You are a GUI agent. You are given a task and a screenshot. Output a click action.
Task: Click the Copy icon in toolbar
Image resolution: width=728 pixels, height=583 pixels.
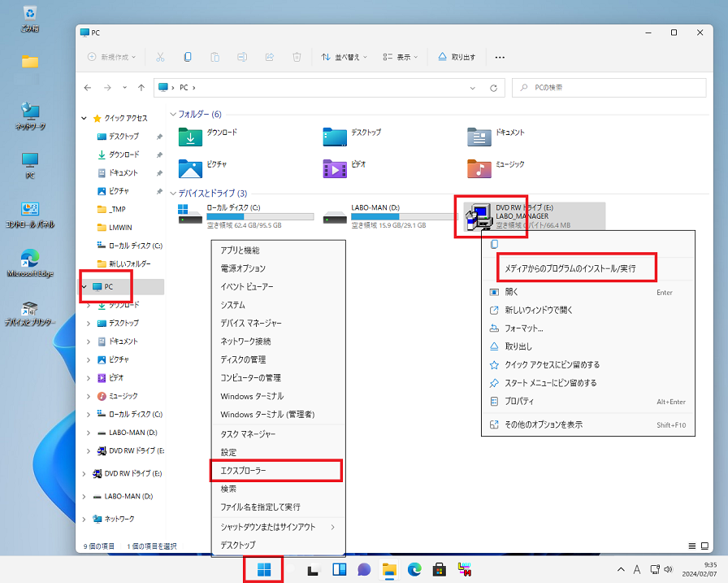[x=188, y=57]
